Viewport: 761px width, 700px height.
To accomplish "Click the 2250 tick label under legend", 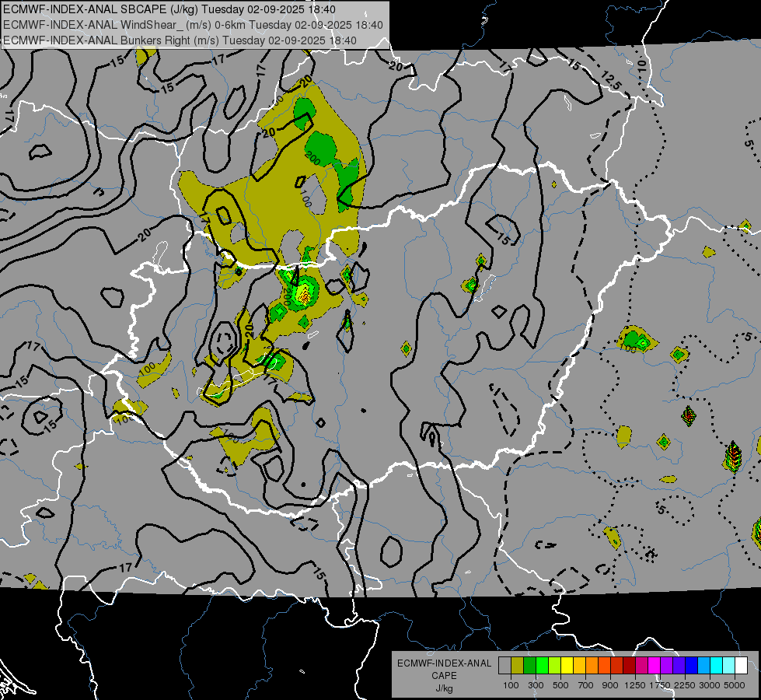I will [x=685, y=685].
